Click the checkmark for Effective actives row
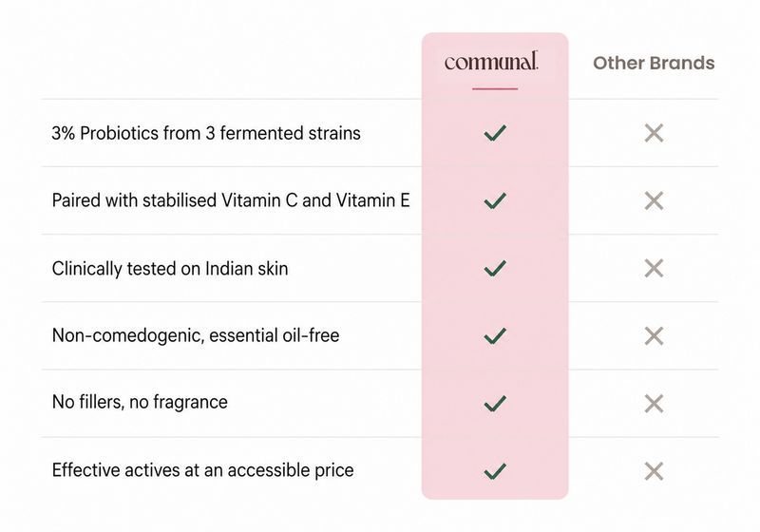 495,471
